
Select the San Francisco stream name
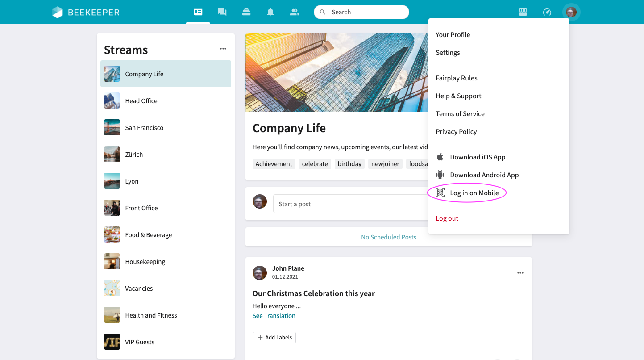click(x=144, y=128)
